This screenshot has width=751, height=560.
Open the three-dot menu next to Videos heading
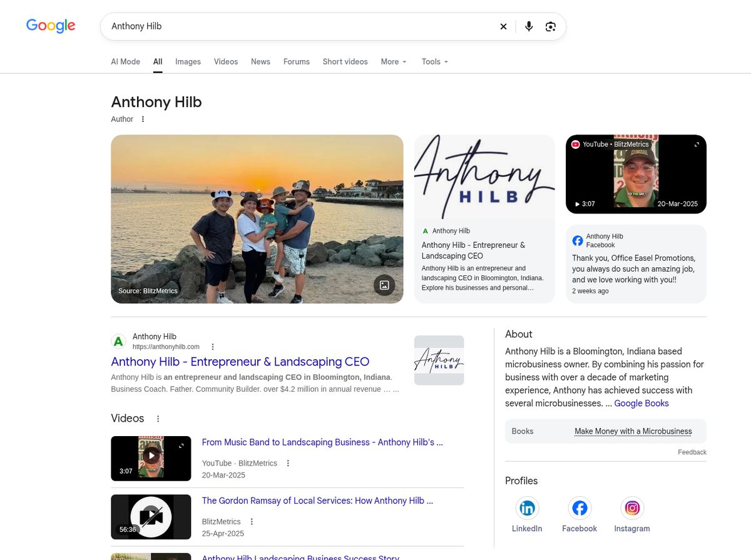tap(158, 419)
